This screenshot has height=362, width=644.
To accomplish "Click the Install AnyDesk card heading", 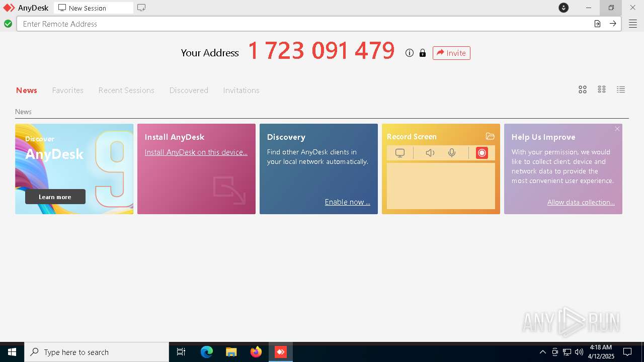I will (x=175, y=137).
